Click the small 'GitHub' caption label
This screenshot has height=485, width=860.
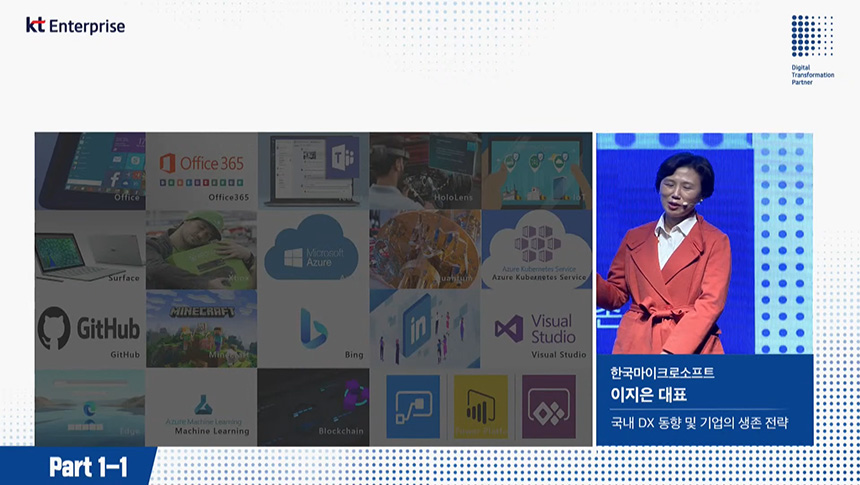coord(125,354)
